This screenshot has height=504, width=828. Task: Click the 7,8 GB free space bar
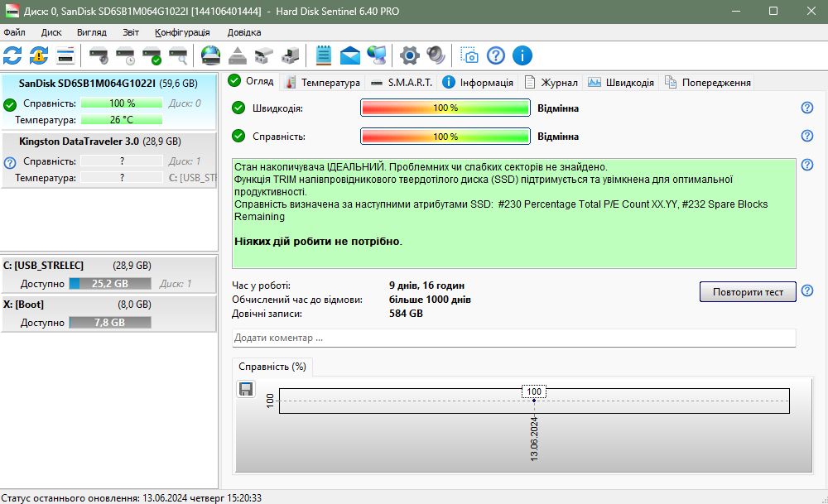(x=110, y=323)
